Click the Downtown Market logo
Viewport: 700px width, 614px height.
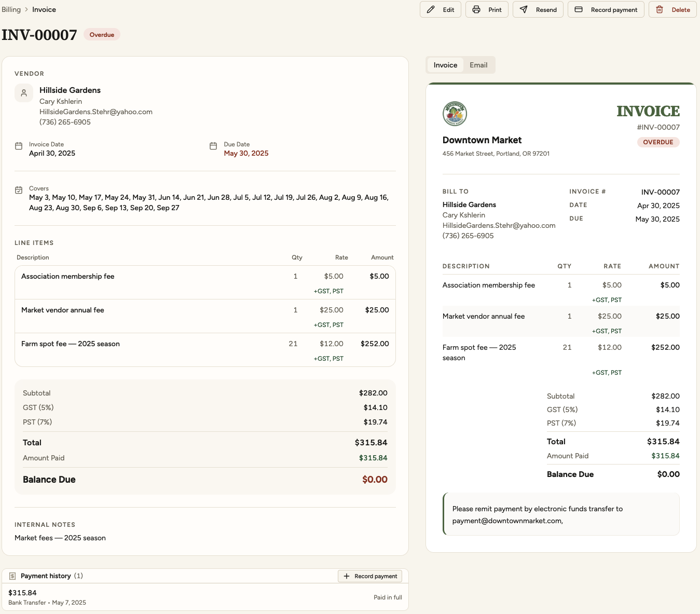pos(455,114)
